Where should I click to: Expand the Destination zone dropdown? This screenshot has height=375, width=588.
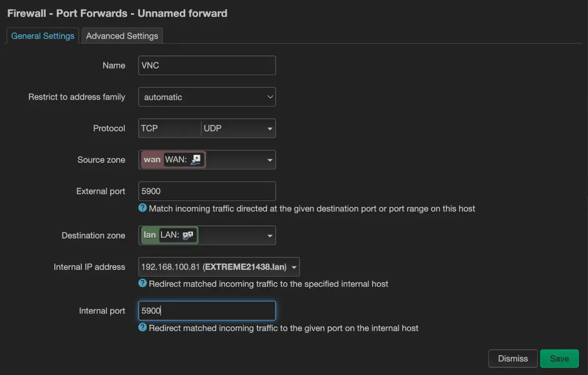pos(270,236)
